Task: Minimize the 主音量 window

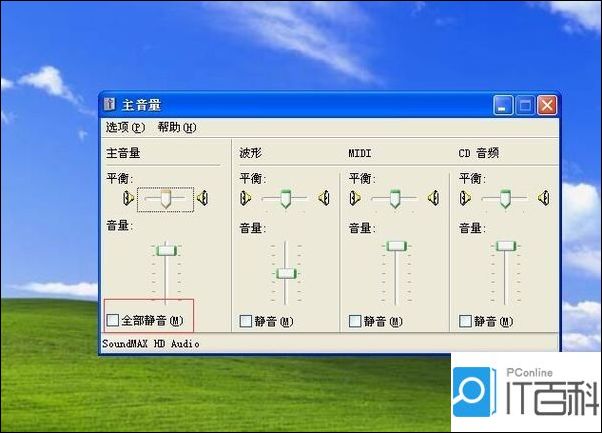Action: (x=503, y=105)
